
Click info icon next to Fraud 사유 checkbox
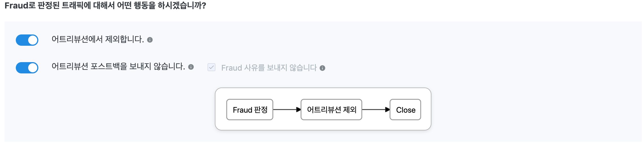coord(322,68)
